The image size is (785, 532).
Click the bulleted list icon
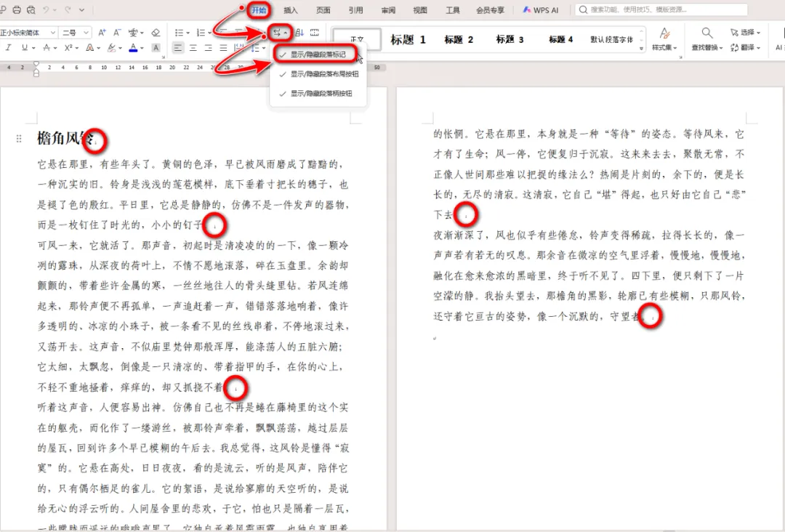click(179, 33)
